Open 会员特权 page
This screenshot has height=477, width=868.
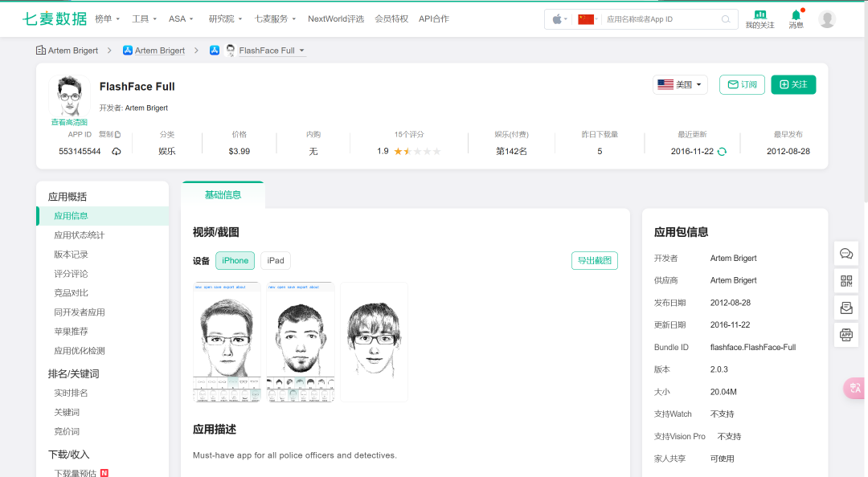click(x=391, y=18)
